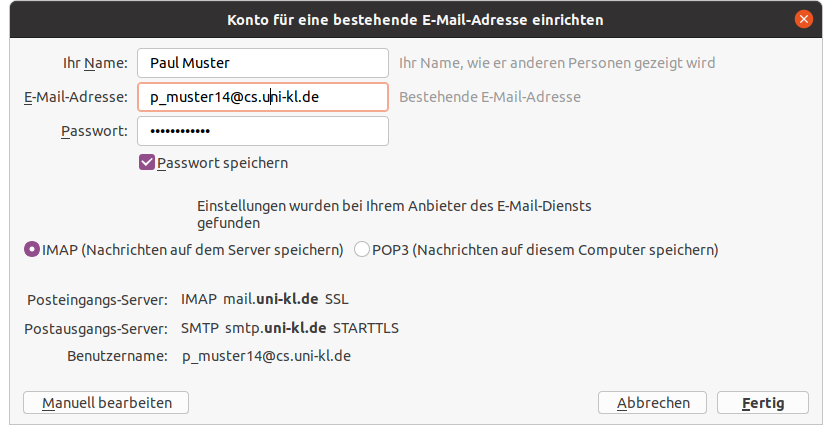Screen dimensions: 832x434
Task: Click into the Passwort field
Action: coord(262,131)
